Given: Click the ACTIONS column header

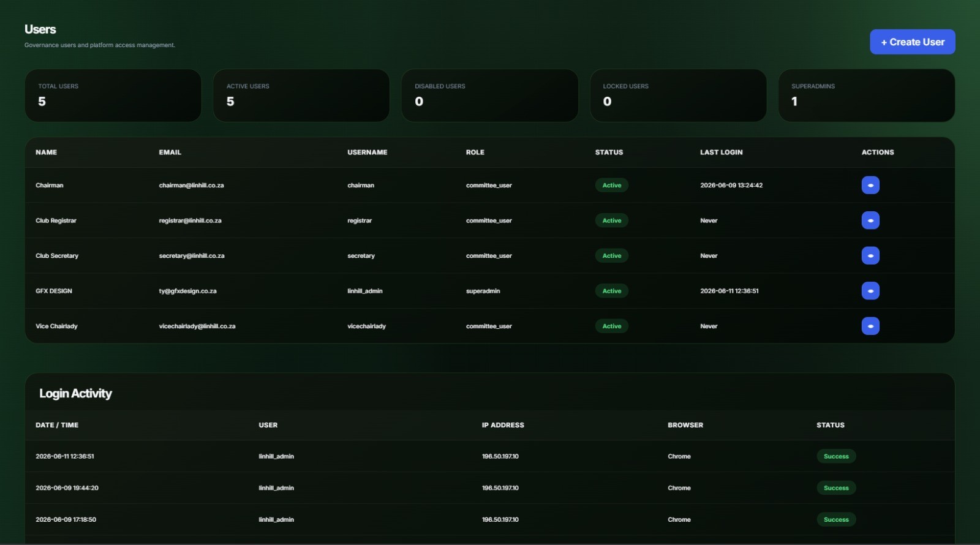Looking at the screenshot, I should [x=878, y=152].
